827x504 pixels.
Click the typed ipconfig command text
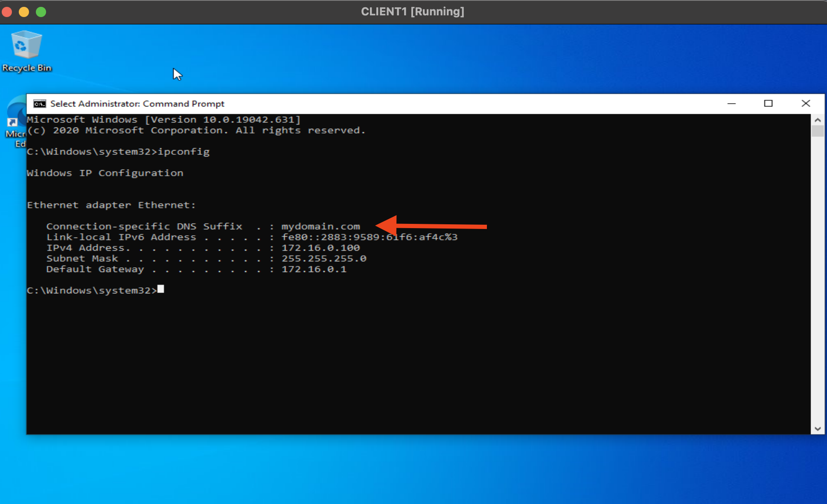[x=183, y=152]
